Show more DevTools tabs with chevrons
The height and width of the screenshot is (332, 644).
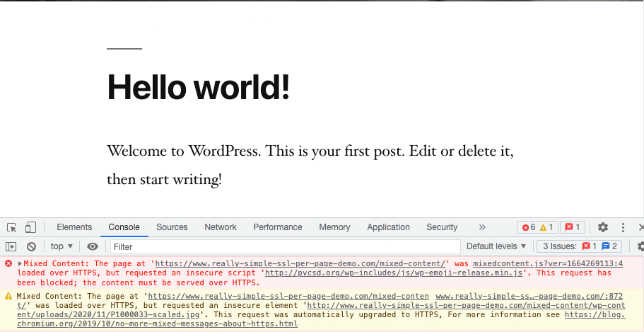pyautogui.click(x=482, y=227)
